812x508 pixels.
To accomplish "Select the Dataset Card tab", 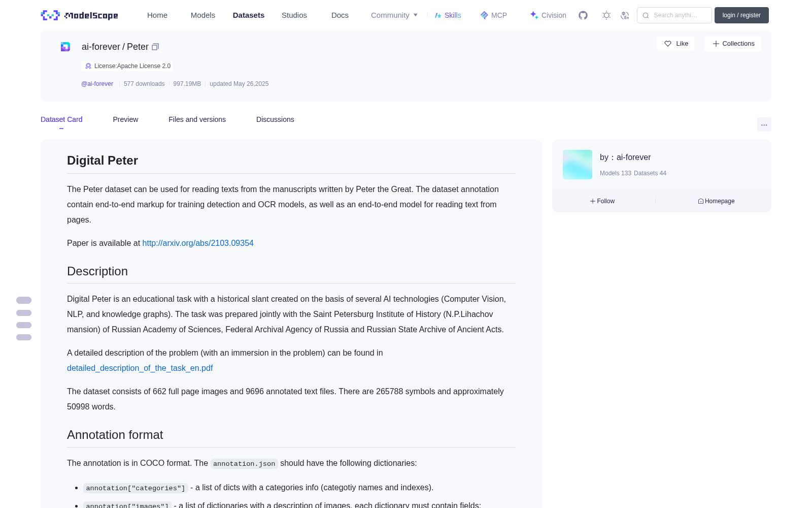I will [x=61, y=119].
